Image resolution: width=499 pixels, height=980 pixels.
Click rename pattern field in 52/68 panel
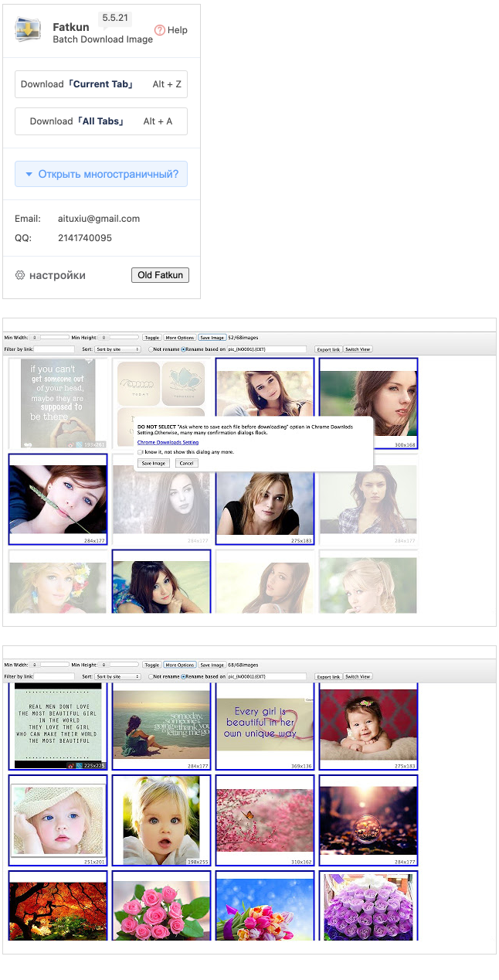click(x=266, y=349)
